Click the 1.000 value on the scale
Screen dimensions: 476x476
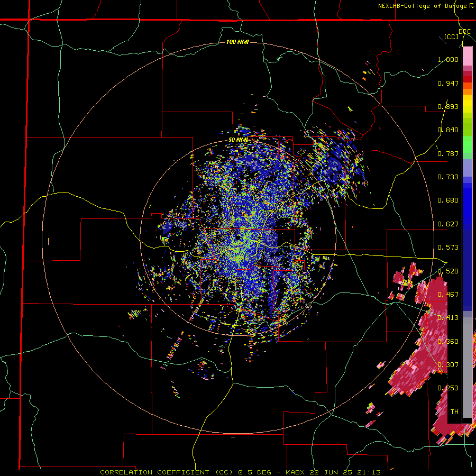pyautogui.click(x=448, y=59)
